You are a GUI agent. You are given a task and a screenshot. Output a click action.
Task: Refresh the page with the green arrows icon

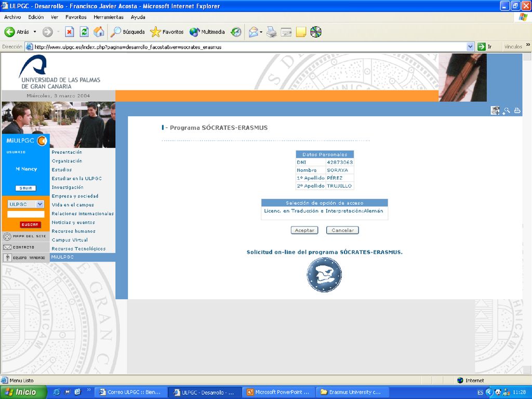click(84, 32)
